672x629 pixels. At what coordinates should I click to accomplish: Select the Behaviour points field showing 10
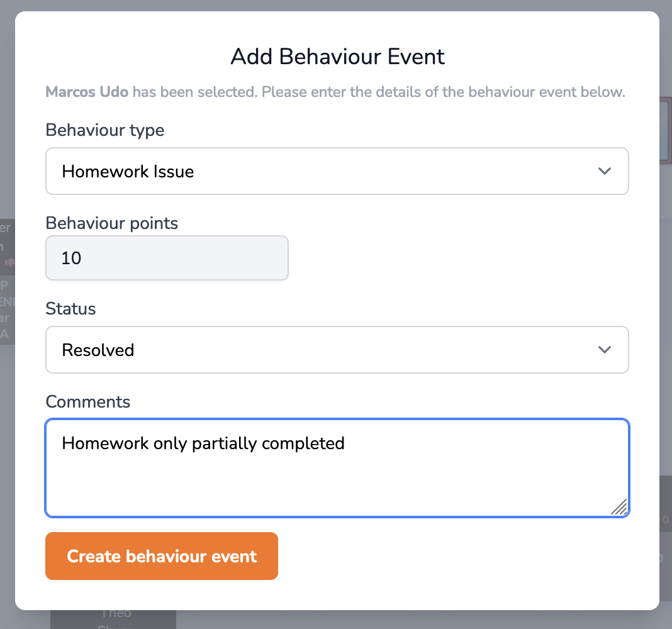click(167, 258)
